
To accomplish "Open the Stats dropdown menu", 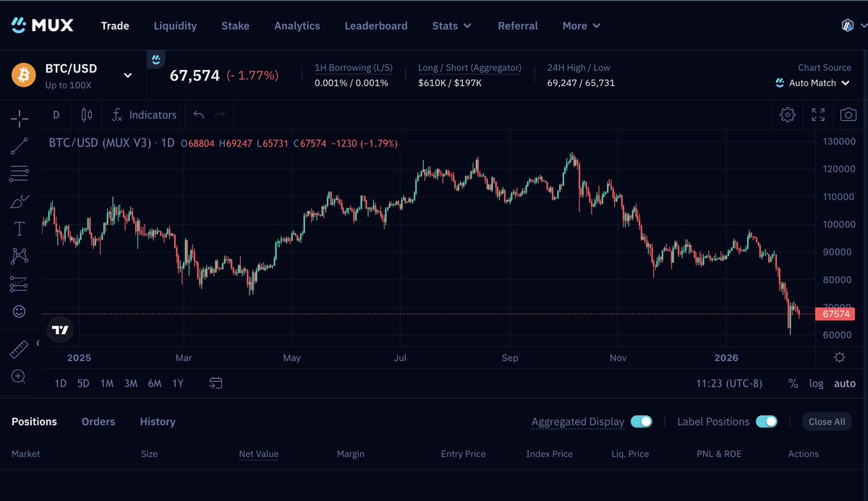I will tap(452, 25).
